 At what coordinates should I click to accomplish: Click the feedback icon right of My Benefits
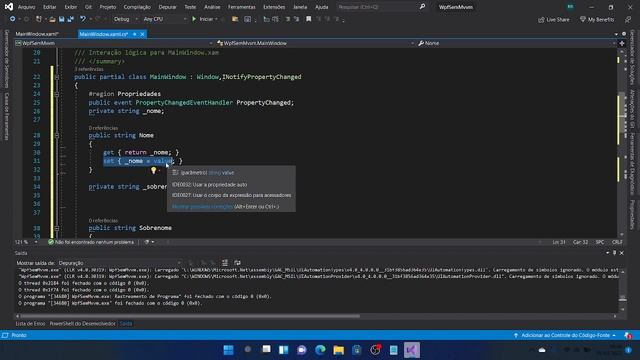628,19
